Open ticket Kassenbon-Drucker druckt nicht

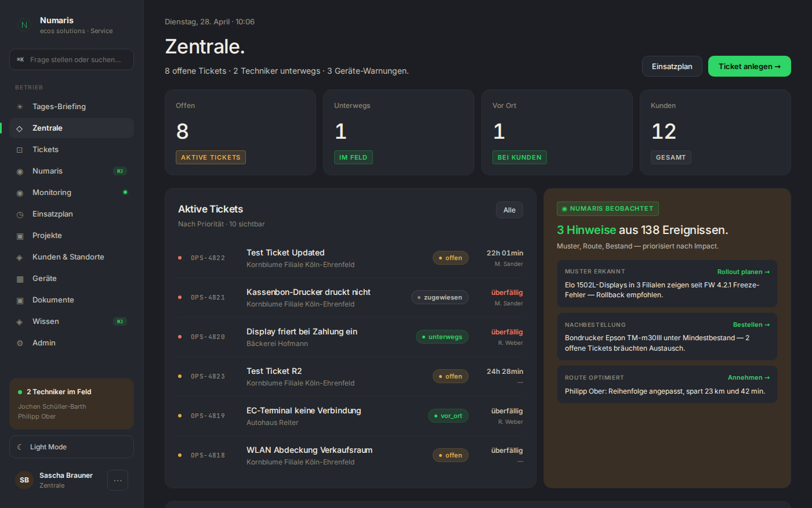click(350, 297)
